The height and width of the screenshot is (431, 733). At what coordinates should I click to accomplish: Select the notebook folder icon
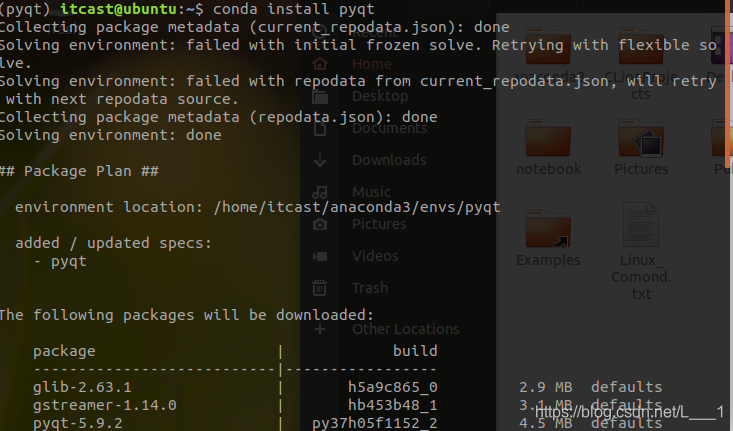tap(548, 138)
